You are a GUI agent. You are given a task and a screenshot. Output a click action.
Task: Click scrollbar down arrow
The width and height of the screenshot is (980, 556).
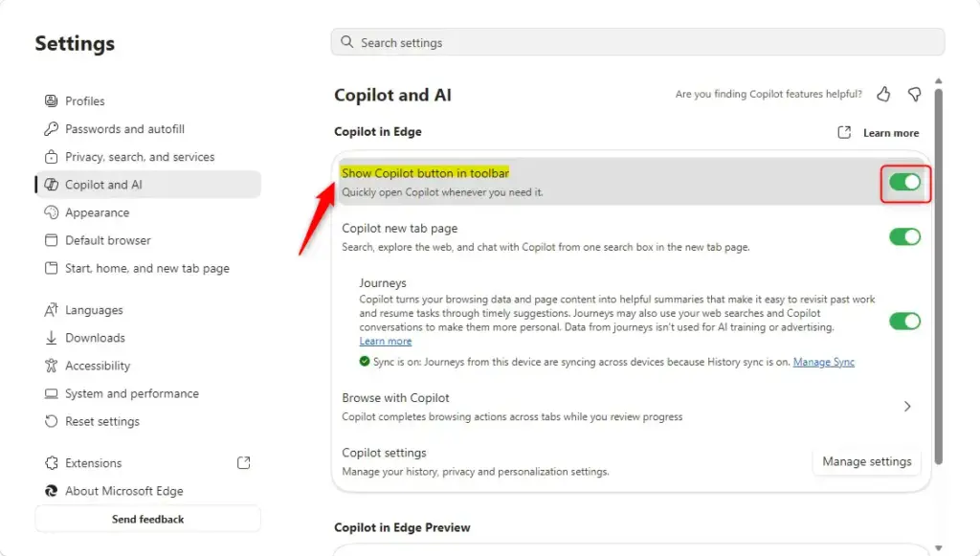tap(938, 548)
